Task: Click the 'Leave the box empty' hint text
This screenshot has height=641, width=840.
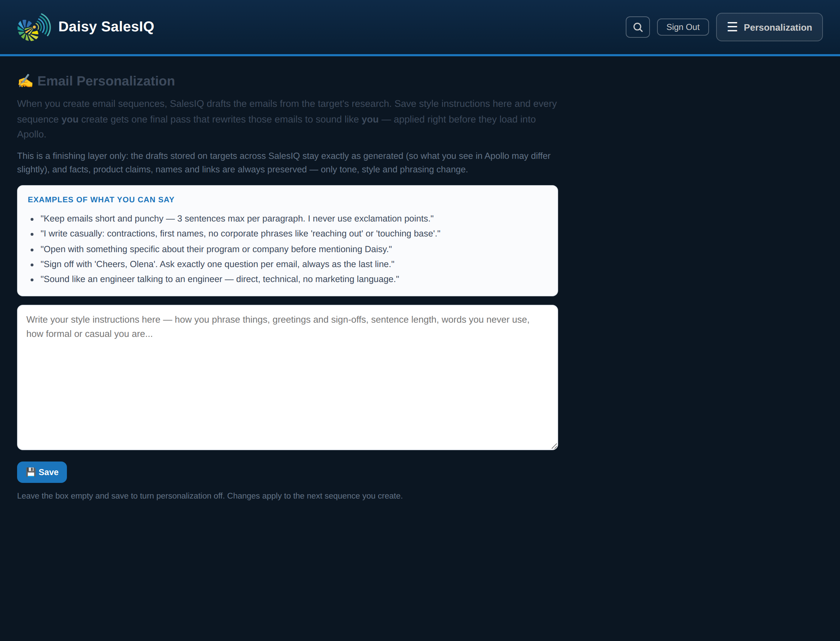Action: pos(210,496)
